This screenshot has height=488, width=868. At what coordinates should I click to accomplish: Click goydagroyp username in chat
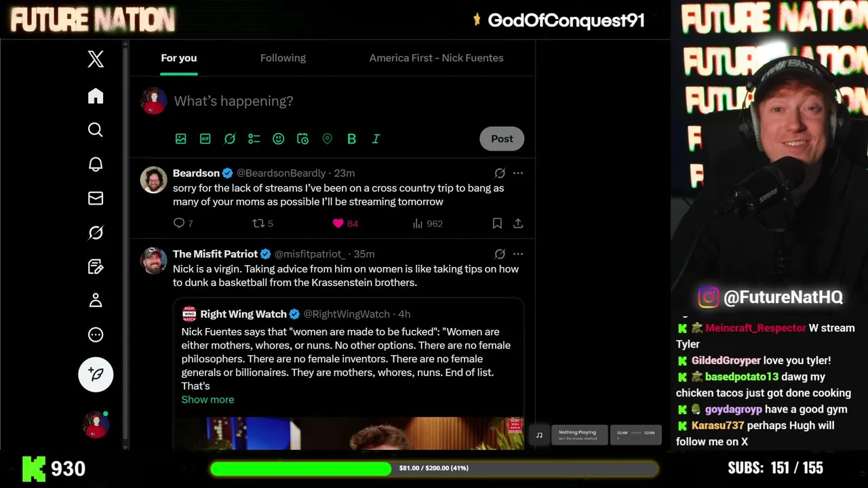pos(734,409)
